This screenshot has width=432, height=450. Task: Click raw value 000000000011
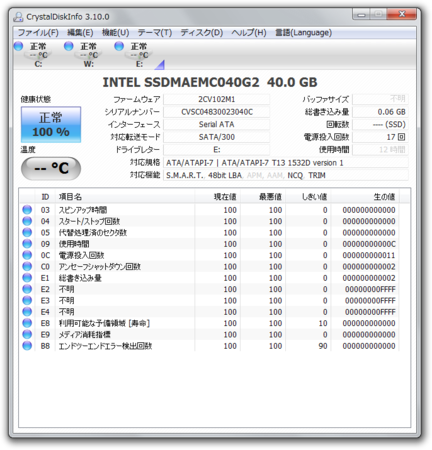tap(369, 255)
